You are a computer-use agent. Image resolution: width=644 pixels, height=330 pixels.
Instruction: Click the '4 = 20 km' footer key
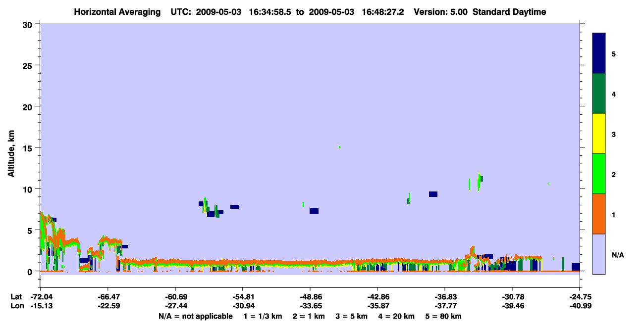coord(397,316)
